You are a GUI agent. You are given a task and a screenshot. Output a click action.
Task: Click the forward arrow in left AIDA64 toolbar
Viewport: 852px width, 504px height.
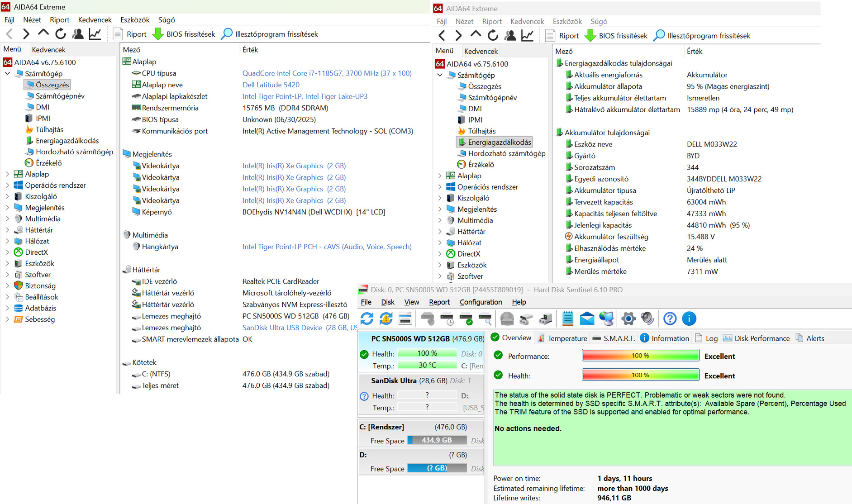[x=26, y=34]
